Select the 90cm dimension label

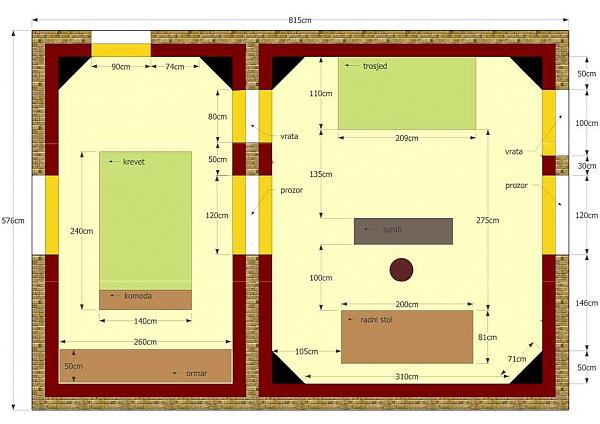(121, 67)
